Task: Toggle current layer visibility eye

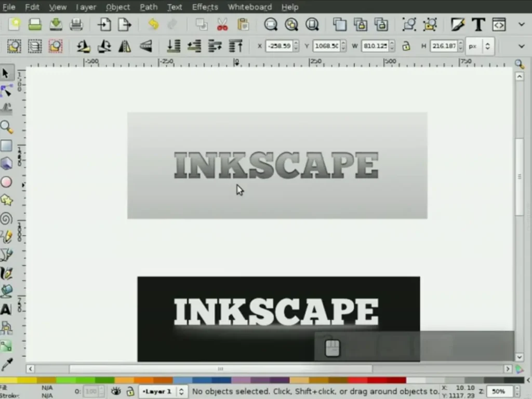Action: click(116, 391)
